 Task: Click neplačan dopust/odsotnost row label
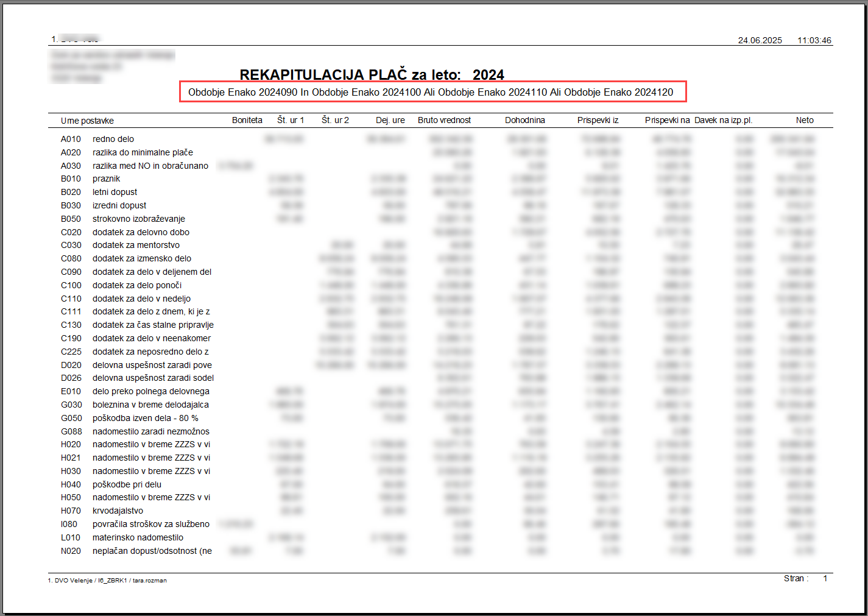tap(152, 551)
